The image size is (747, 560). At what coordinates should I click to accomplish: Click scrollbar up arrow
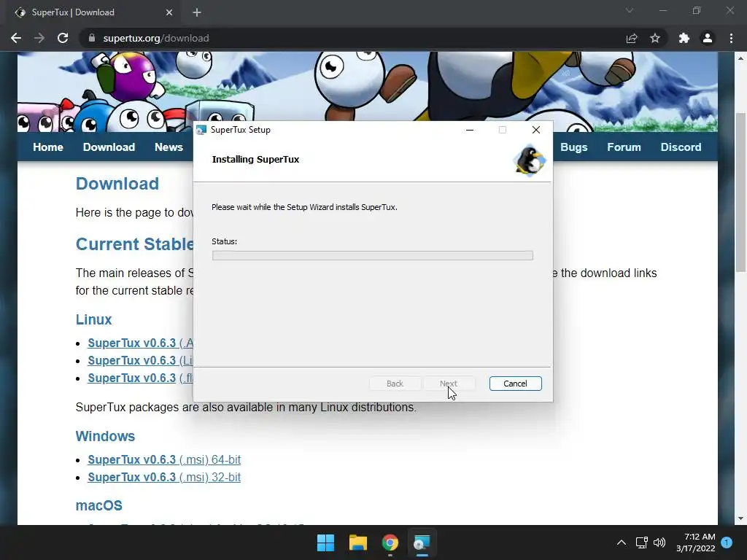point(740,58)
